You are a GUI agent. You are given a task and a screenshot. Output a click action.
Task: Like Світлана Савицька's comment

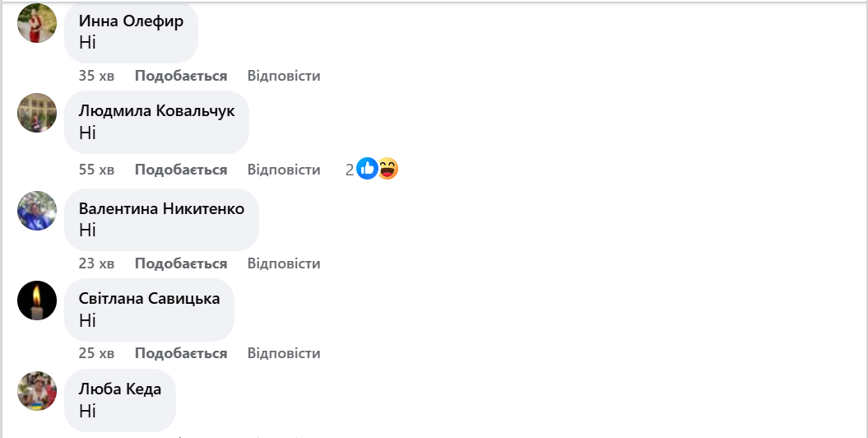click(181, 353)
